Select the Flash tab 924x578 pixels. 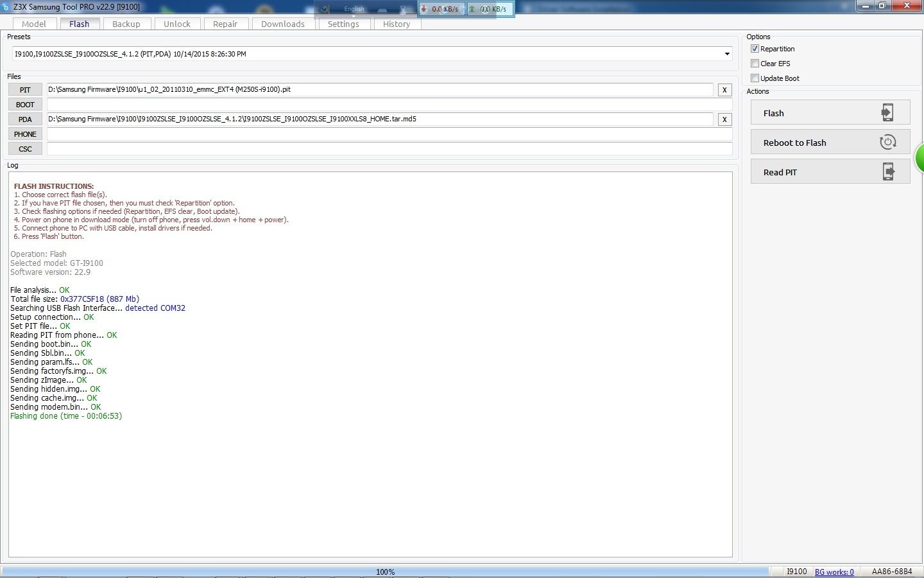[80, 24]
